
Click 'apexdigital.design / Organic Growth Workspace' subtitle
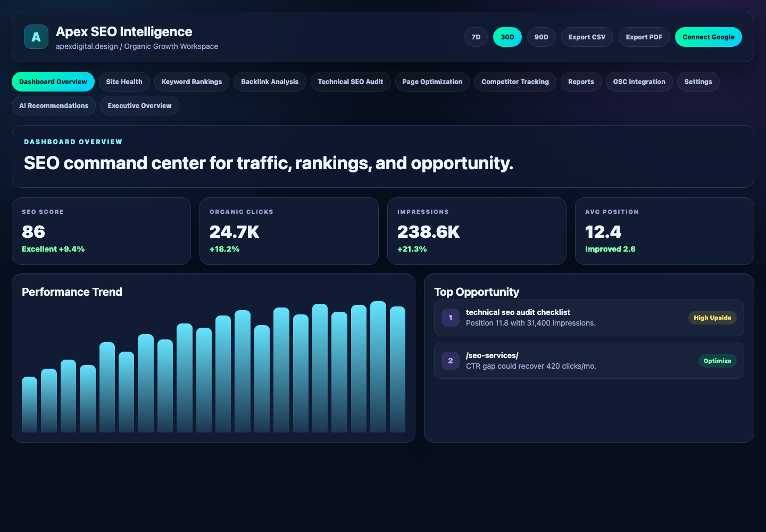click(137, 46)
